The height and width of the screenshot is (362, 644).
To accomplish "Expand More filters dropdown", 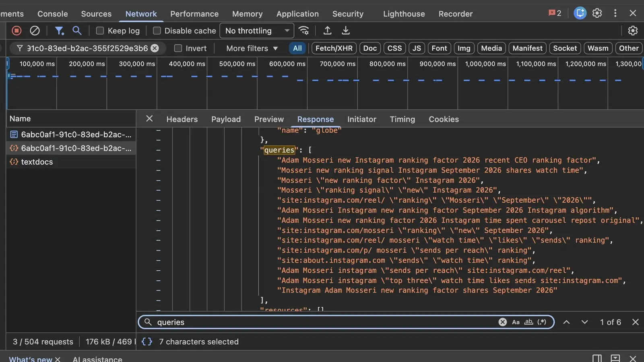I will (252, 48).
